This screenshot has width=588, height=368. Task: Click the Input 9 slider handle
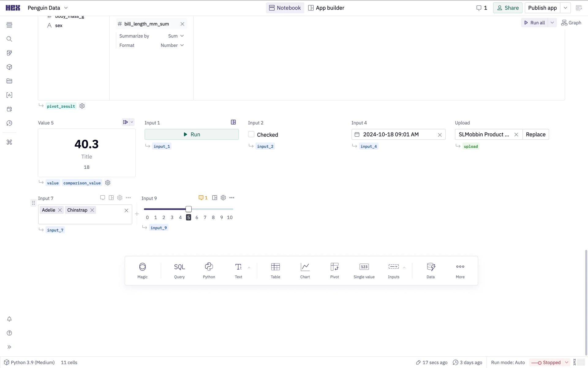pyautogui.click(x=189, y=209)
